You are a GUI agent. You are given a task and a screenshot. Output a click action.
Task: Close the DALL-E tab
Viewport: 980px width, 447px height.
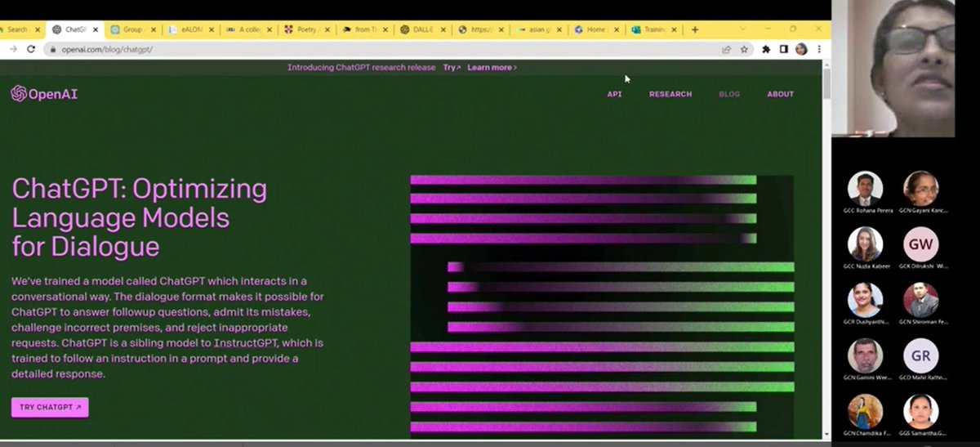[x=443, y=29]
